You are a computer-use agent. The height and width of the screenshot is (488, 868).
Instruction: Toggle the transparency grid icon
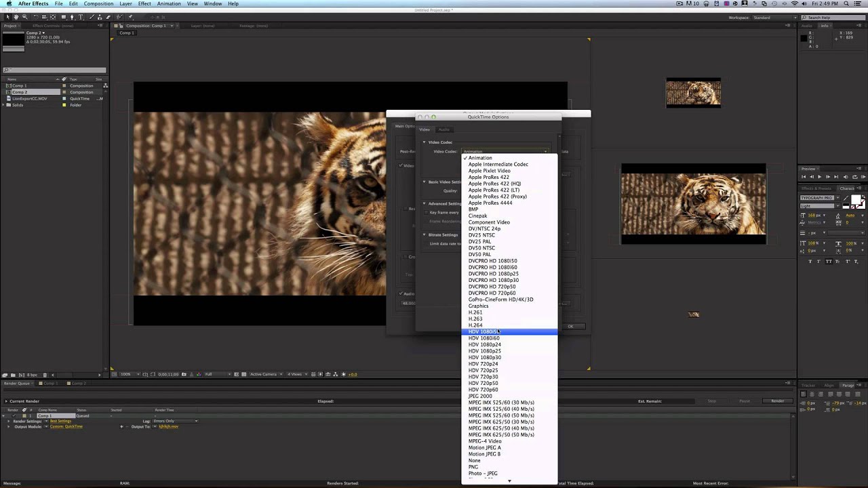click(x=244, y=374)
